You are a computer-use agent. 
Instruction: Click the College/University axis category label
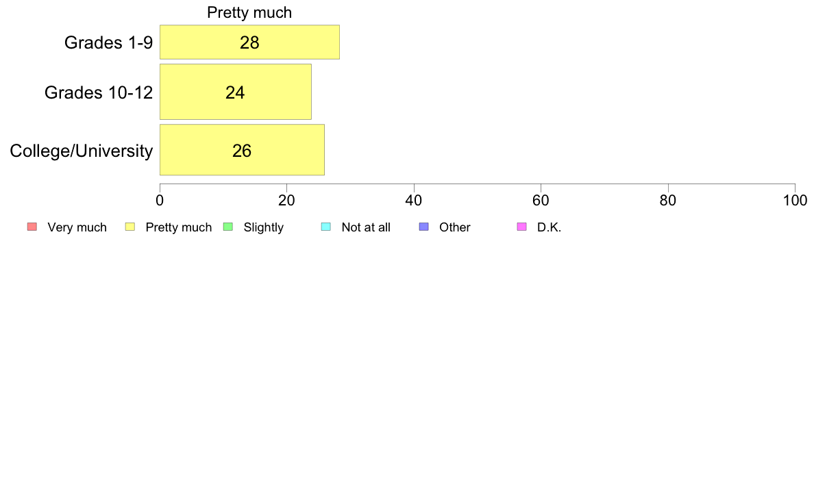click(x=81, y=151)
